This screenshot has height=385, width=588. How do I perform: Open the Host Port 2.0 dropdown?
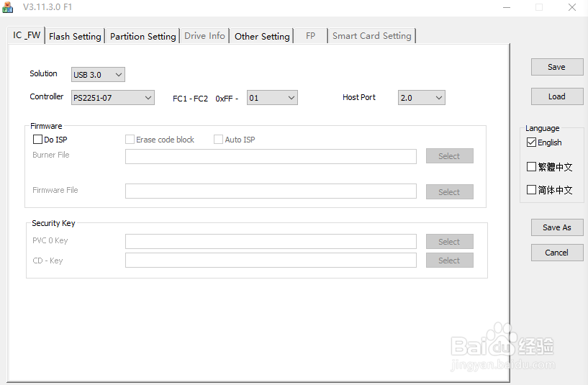click(422, 97)
